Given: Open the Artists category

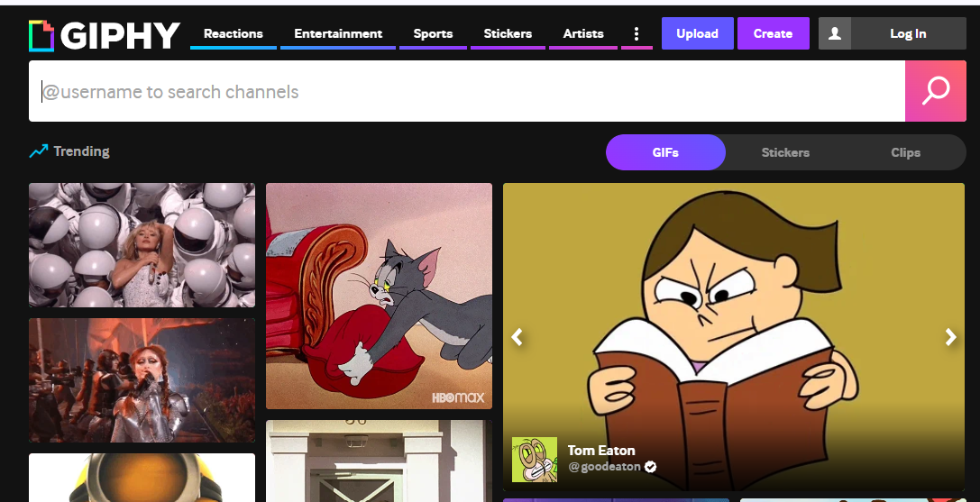Looking at the screenshot, I should pos(583,33).
